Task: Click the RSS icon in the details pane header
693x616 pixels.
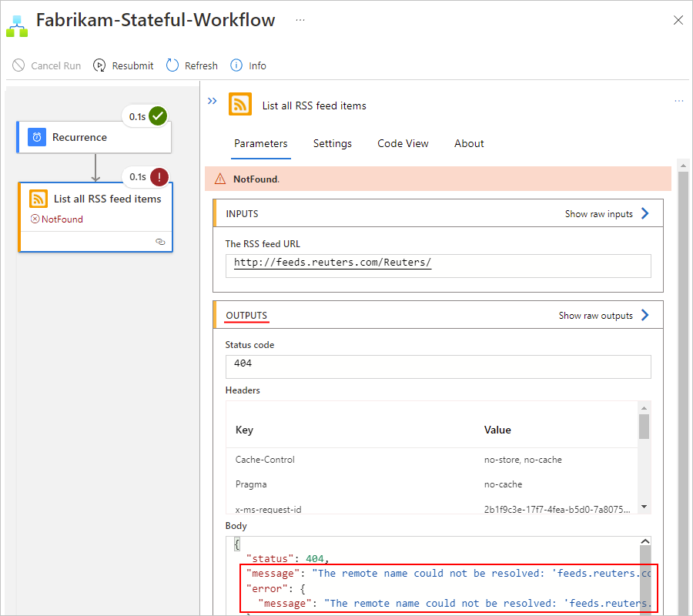Action: tap(240, 104)
